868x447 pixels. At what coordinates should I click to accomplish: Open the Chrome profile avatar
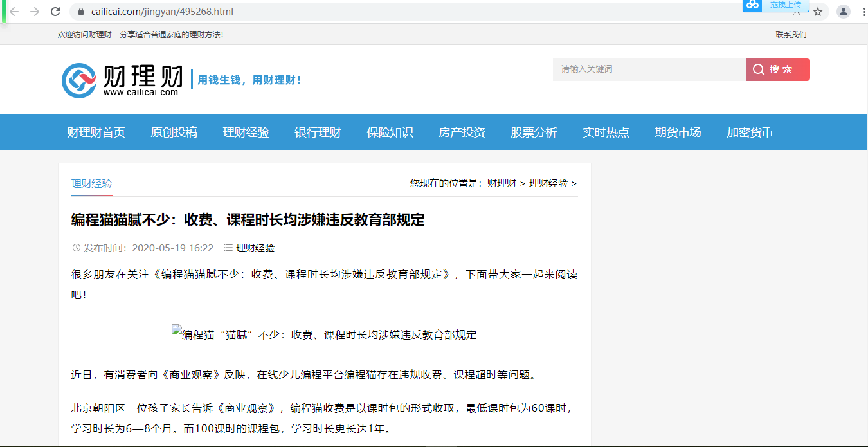(843, 12)
